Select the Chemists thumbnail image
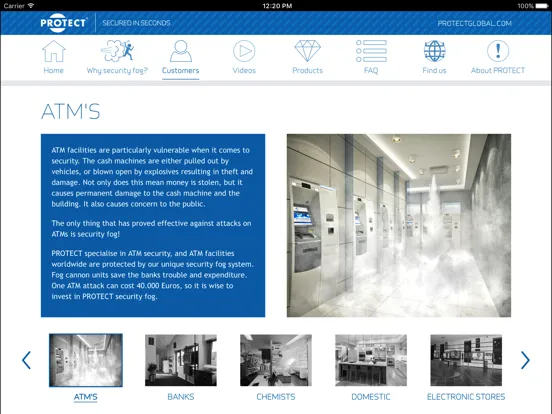Screen dimensions: 552x414 [x=276, y=360]
